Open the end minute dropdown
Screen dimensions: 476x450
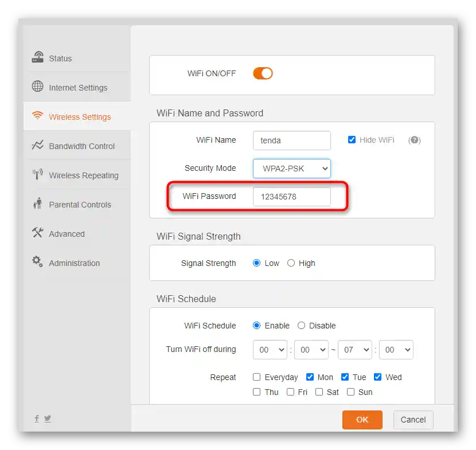[396, 350]
